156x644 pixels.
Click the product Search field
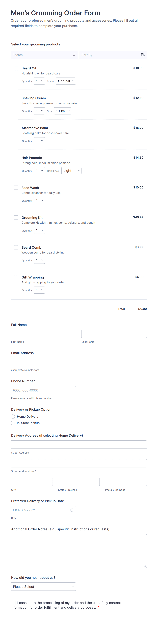point(41,55)
